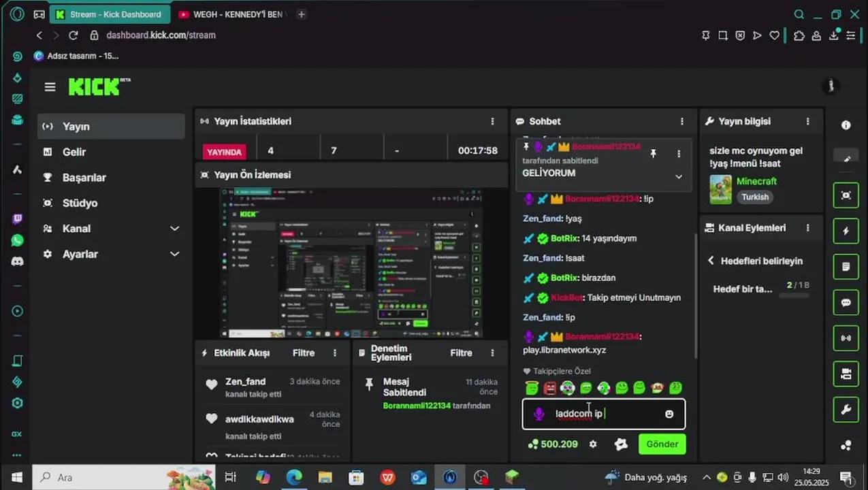Click the pencil edit icon in right rail
868x490 pixels.
coord(846,158)
